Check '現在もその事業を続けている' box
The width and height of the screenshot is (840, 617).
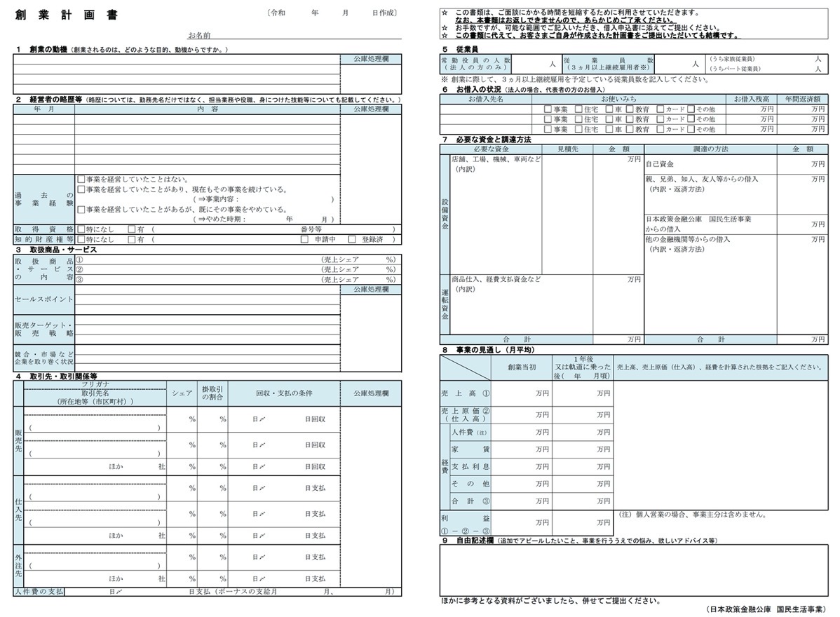81,189
